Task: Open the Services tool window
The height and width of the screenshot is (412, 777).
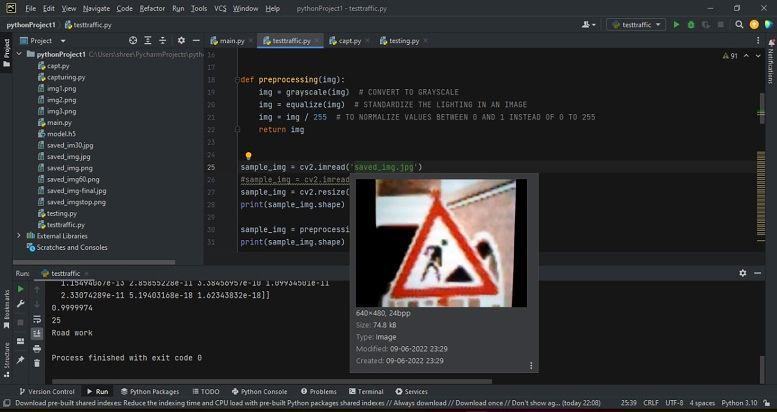Action: click(x=411, y=392)
